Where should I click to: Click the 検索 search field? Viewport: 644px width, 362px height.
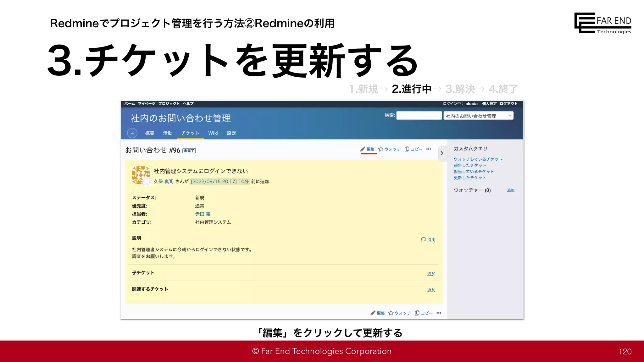coord(419,116)
